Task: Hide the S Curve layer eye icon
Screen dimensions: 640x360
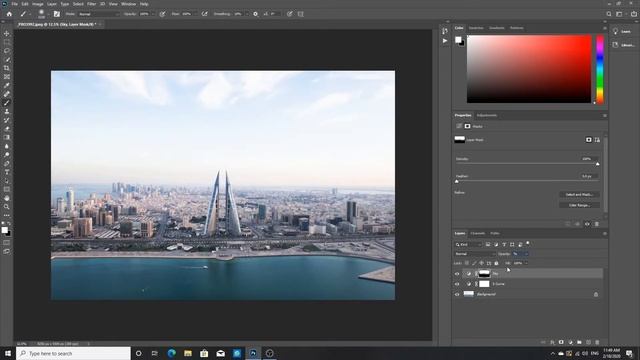Action: [457, 284]
